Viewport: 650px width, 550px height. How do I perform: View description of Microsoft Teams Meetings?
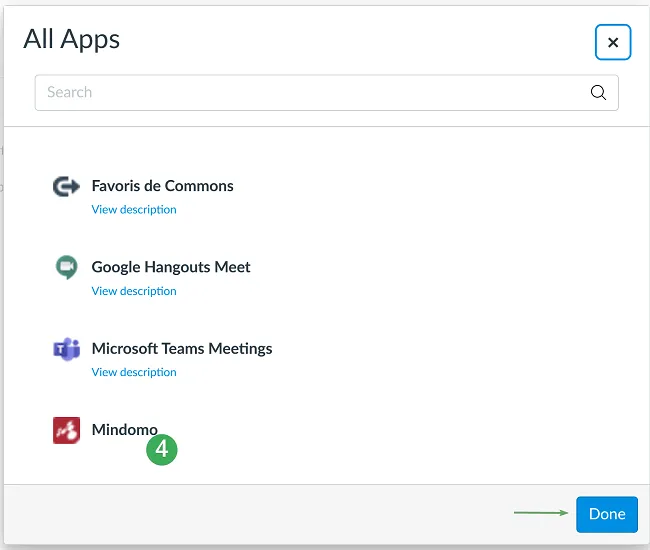134,372
